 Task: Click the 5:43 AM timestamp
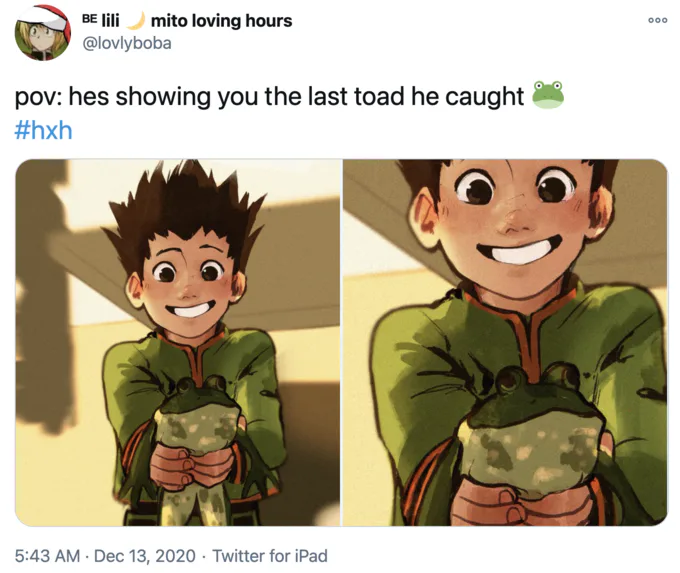tap(47, 556)
